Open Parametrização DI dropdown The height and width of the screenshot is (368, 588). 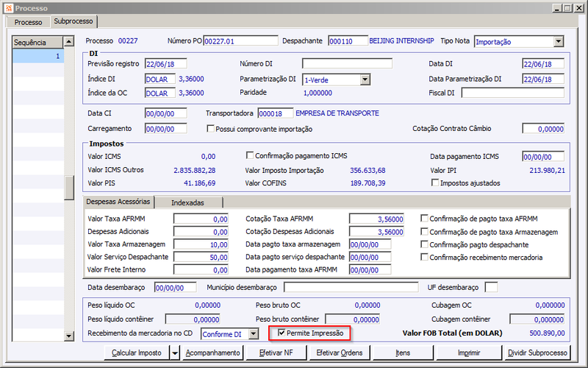(x=365, y=79)
